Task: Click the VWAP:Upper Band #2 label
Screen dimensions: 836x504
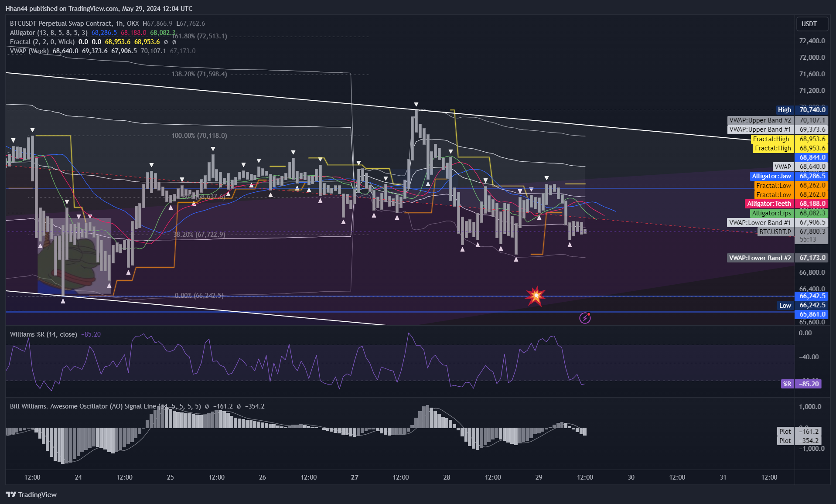Action: pyautogui.click(x=760, y=120)
